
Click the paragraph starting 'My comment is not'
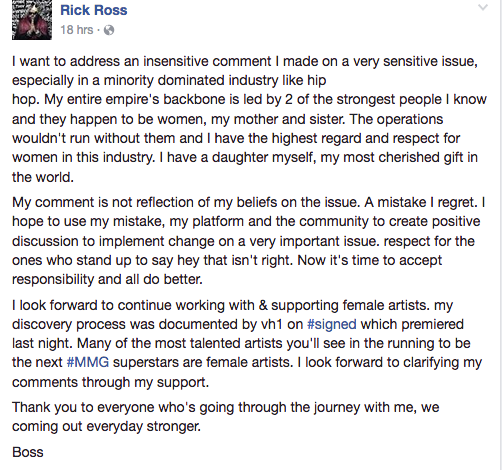pos(249,241)
